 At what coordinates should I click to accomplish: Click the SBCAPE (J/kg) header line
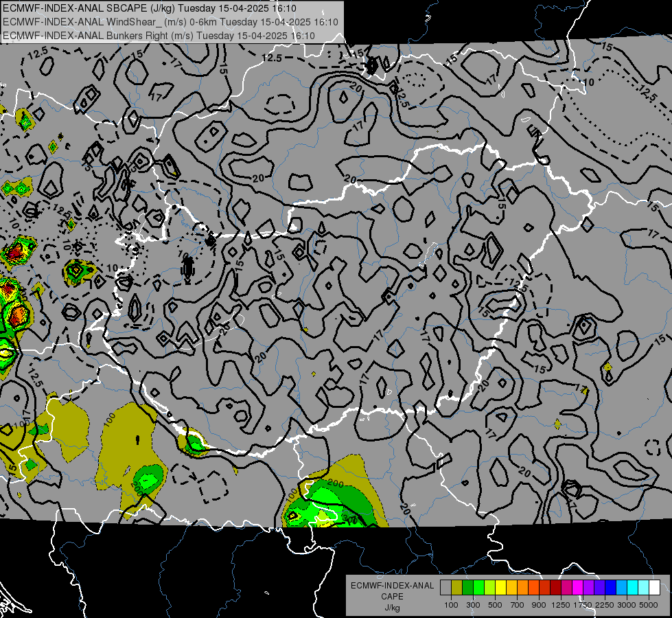pos(150,8)
